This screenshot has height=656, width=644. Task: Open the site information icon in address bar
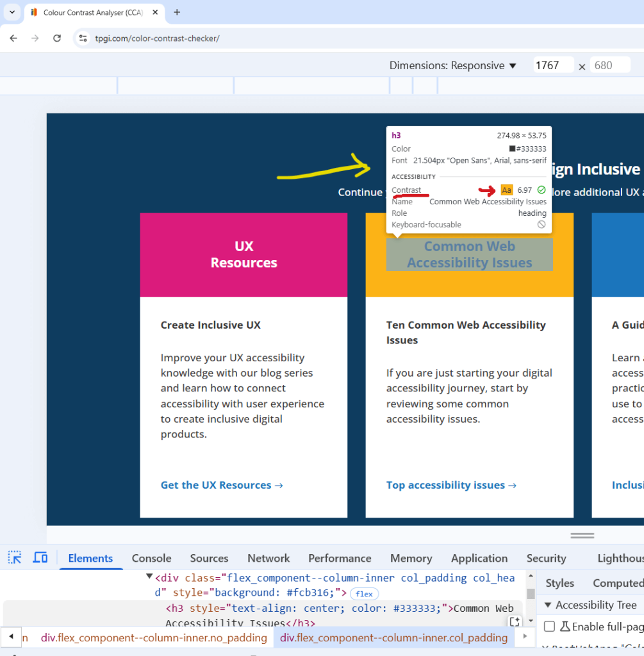[83, 38]
